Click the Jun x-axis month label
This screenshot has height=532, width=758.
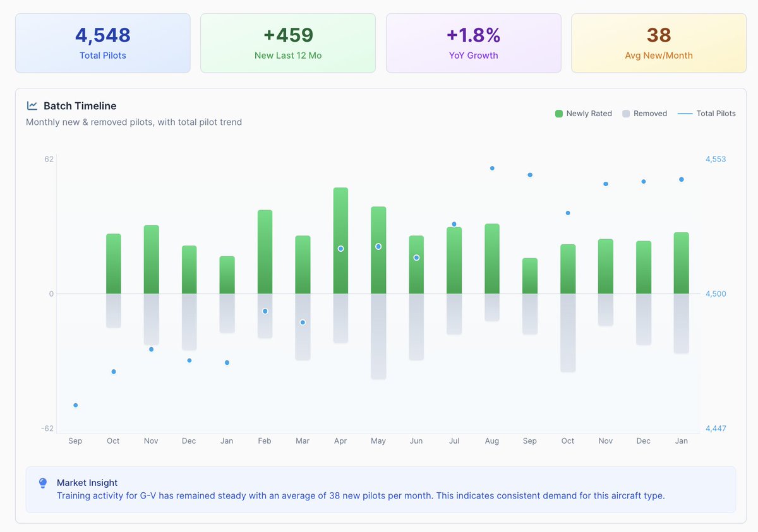click(416, 441)
